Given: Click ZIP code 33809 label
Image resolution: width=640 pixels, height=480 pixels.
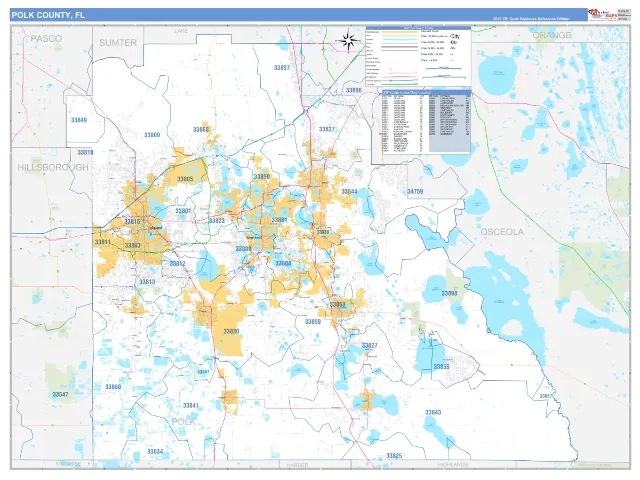Looking at the screenshot, I should tap(152, 135).
